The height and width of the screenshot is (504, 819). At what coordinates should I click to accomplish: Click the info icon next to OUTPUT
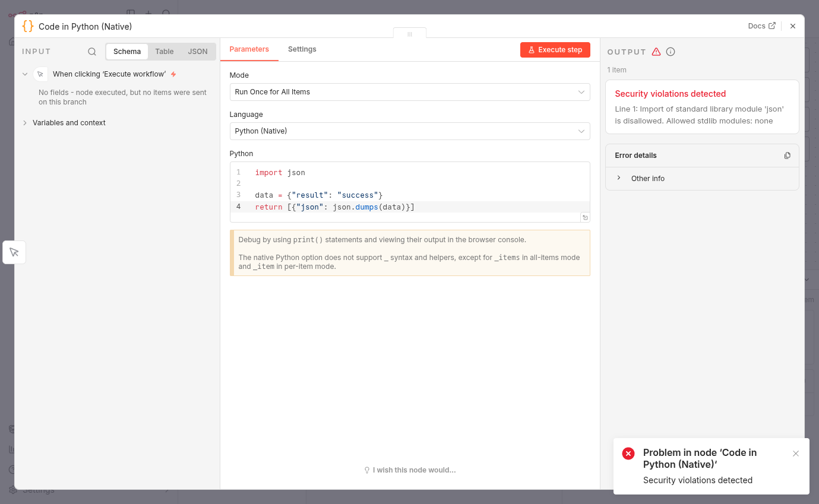pos(670,51)
